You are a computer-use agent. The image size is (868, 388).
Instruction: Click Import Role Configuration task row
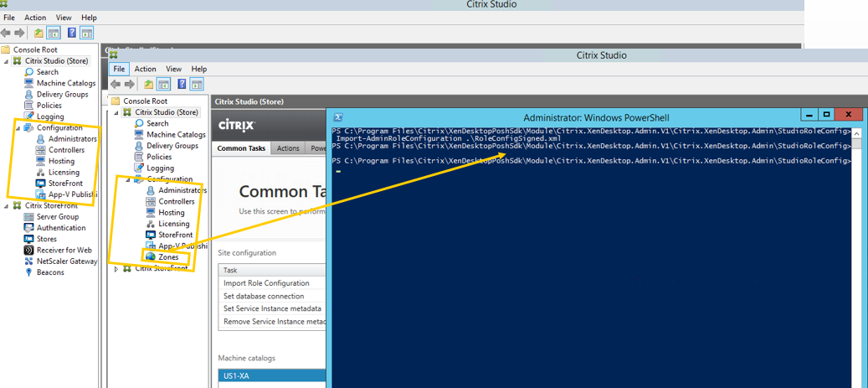point(272,283)
